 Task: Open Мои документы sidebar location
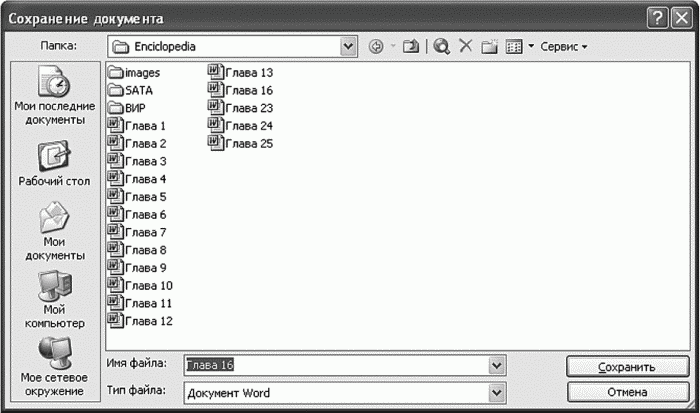click(x=54, y=232)
